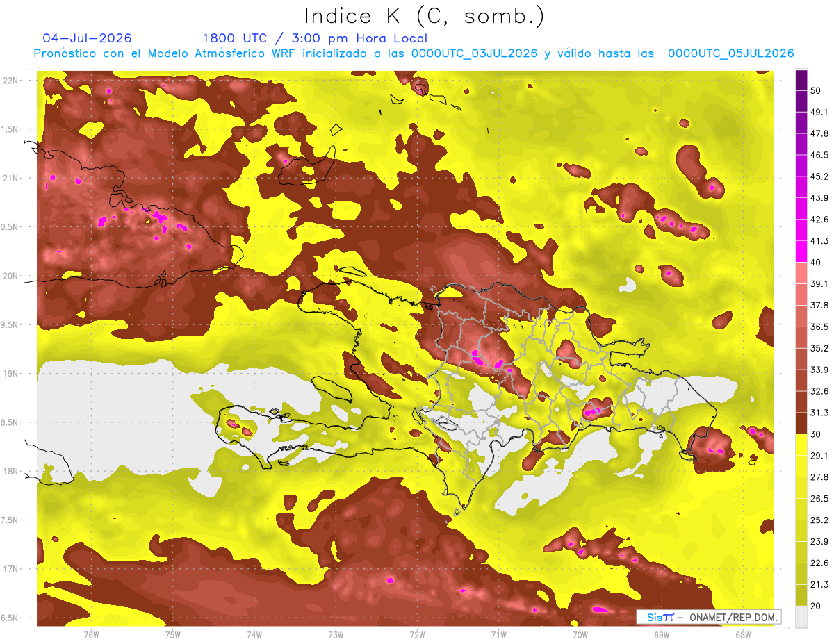Image resolution: width=834 pixels, height=644 pixels.
Task: Click the '35.2' colorbar value
Action: [x=820, y=348]
